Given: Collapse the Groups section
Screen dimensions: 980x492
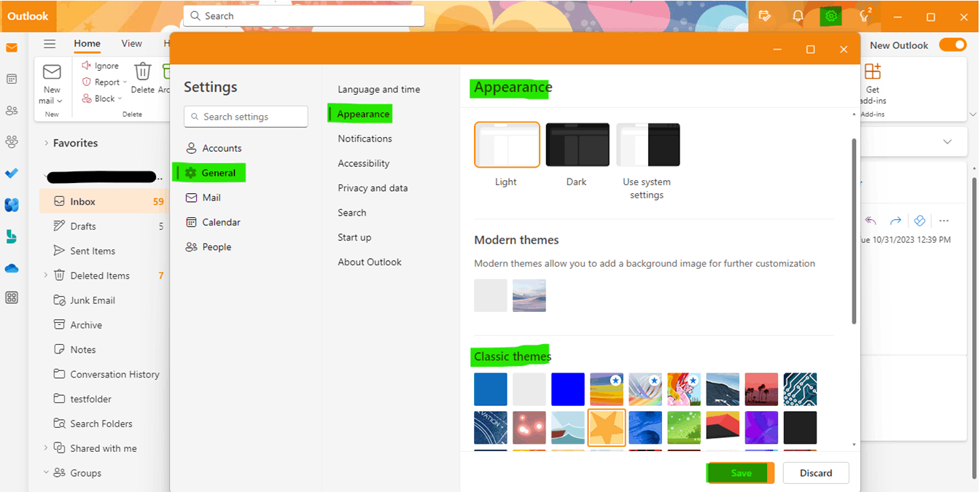Looking at the screenshot, I should point(46,473).
